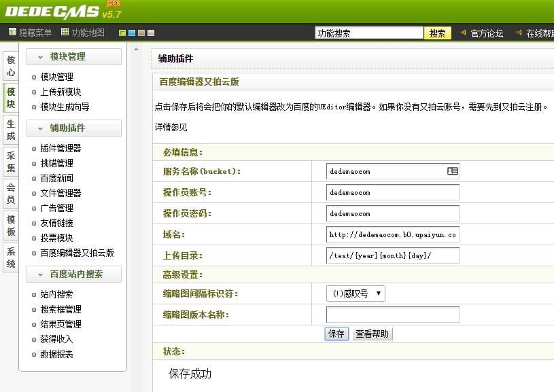554x392 pixels.
Task: Open 搜索框管理 menu item
Action: (x=60, y=309)
